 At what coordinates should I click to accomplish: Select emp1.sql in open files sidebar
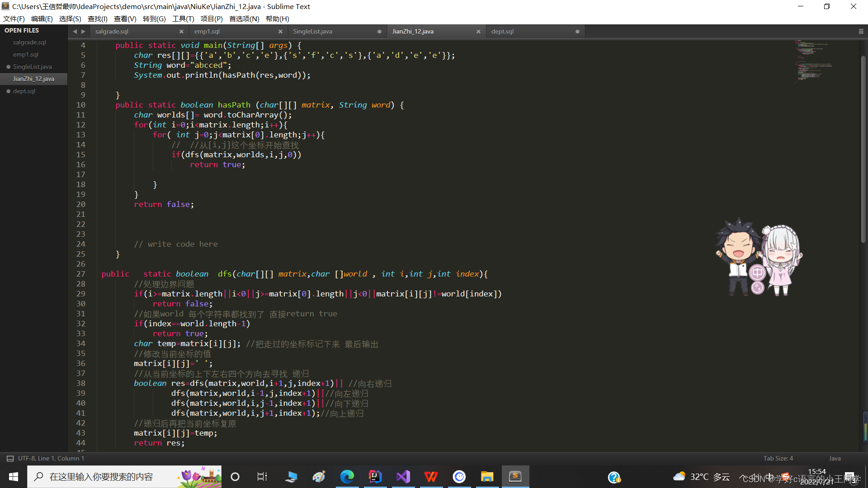tap(26, 54)
